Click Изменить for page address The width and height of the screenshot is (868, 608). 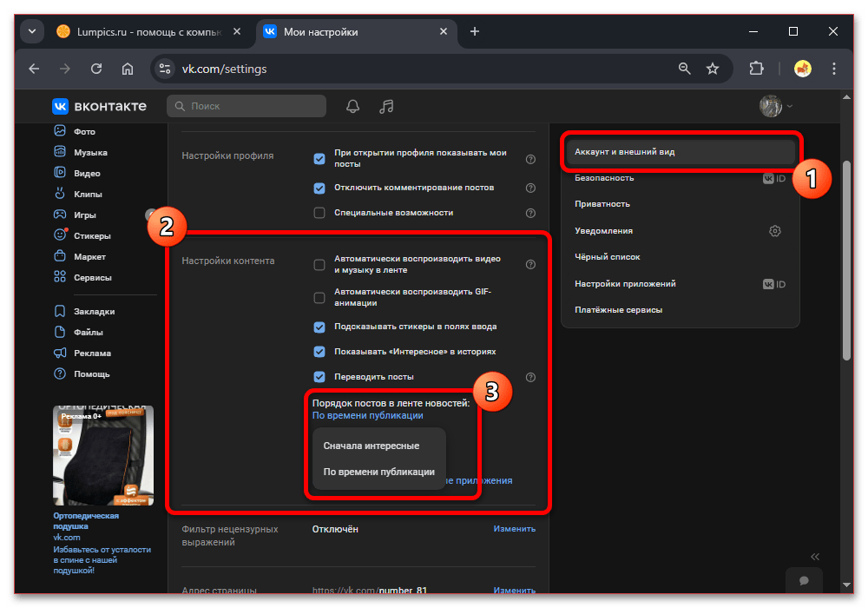coord(514,590)
